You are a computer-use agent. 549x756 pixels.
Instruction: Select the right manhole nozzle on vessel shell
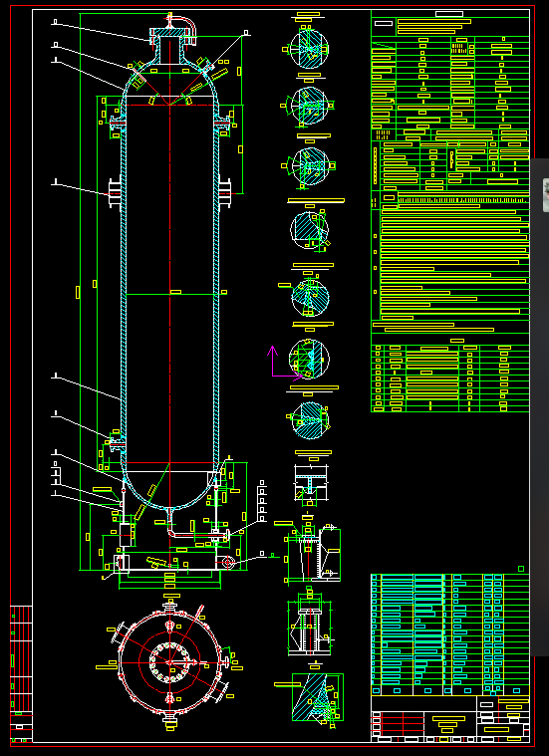[x=225, y=193]
